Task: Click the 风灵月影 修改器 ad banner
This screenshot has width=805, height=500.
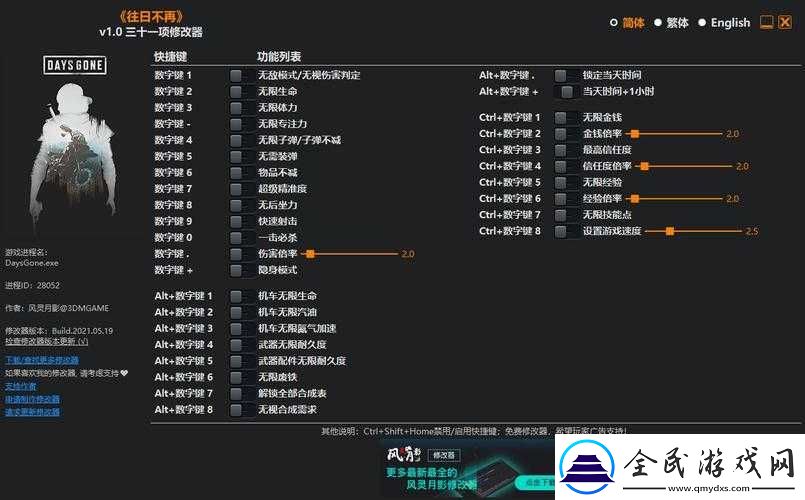Action: point(467,469)
